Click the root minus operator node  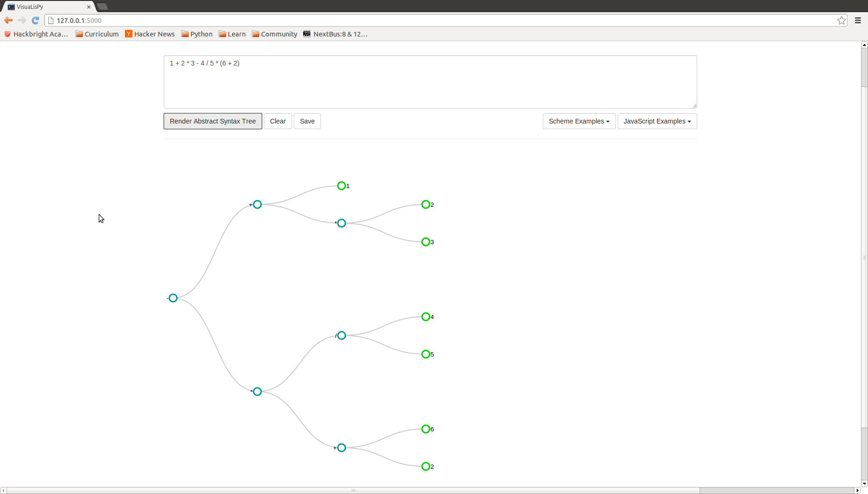pos(173,298)
